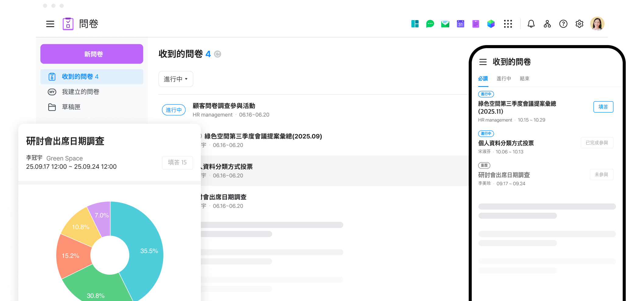Open 我建立的問卷 in the sidebar
The height and width of the screenshot is (301, 644).
pos(80,92)
